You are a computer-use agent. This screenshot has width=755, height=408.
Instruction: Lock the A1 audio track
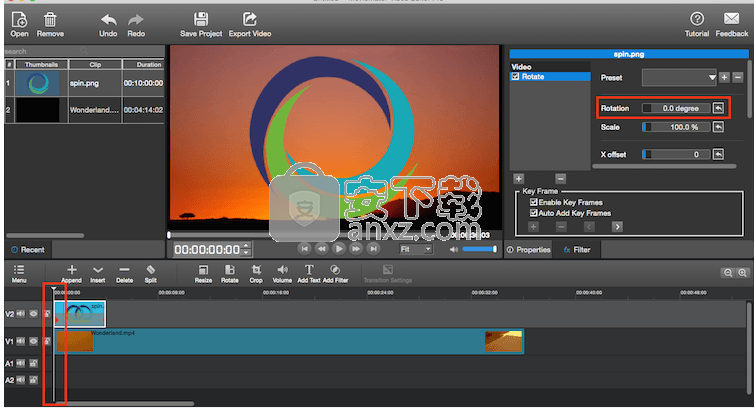pyautogui.click(x=33, y=363)
